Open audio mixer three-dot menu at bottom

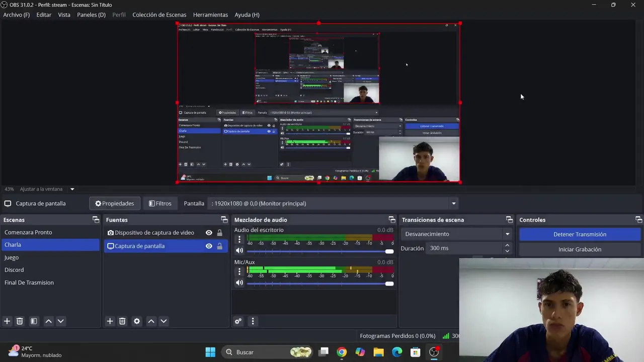point(253,321)
